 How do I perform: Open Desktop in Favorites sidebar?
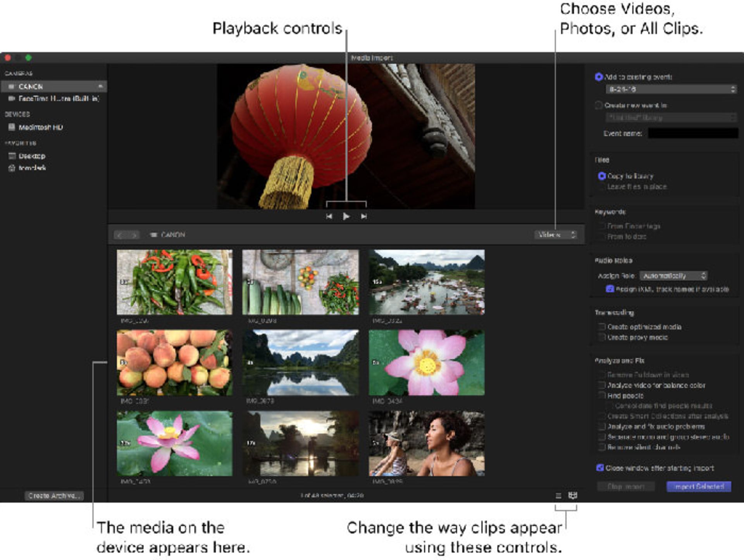[x=32, y=156]
